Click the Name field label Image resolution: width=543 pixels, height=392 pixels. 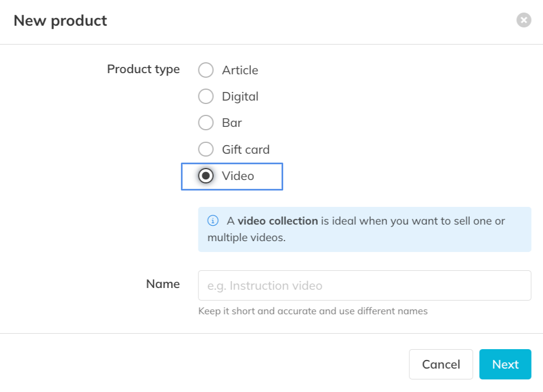[x=163, y=284]
